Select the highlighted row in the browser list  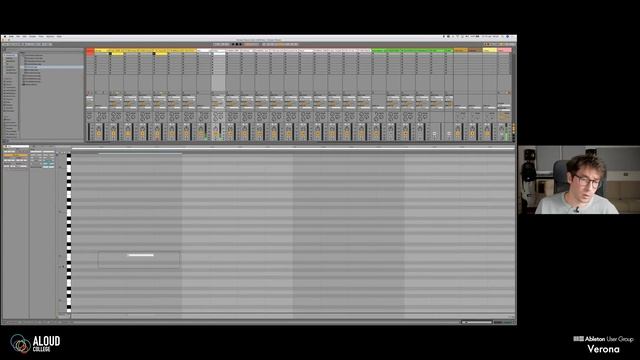tap(52, 67)
